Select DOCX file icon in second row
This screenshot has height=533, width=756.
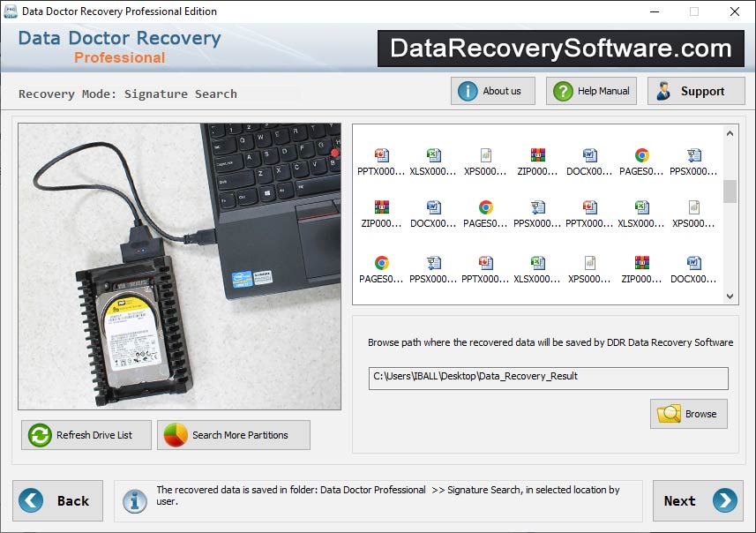tap(433, 206)
